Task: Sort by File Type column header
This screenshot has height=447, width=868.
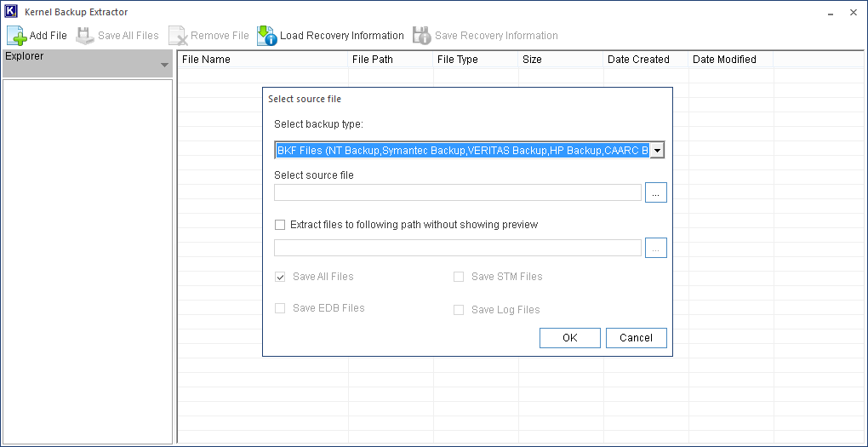Action: click(476, 60)
